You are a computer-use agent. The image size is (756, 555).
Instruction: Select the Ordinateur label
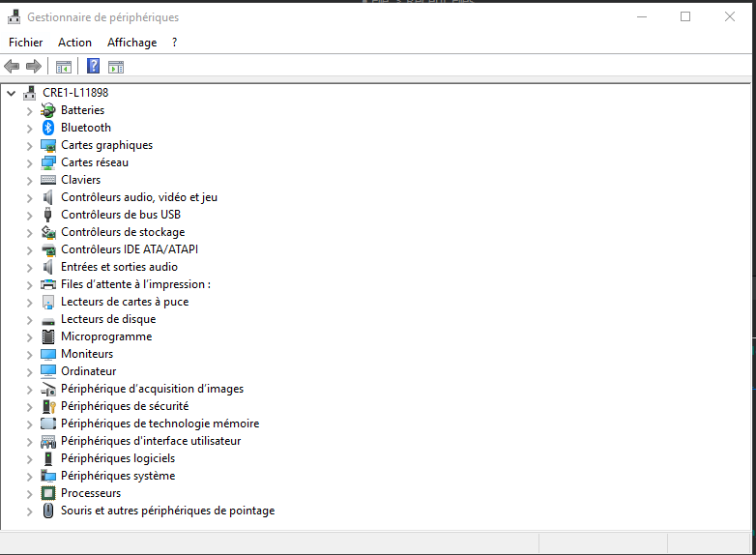(x=88, y=371)
